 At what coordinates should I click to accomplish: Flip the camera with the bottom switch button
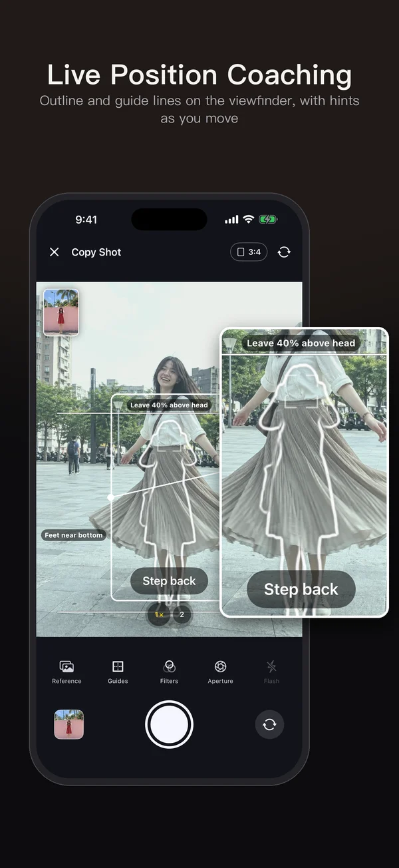(269, 725)
